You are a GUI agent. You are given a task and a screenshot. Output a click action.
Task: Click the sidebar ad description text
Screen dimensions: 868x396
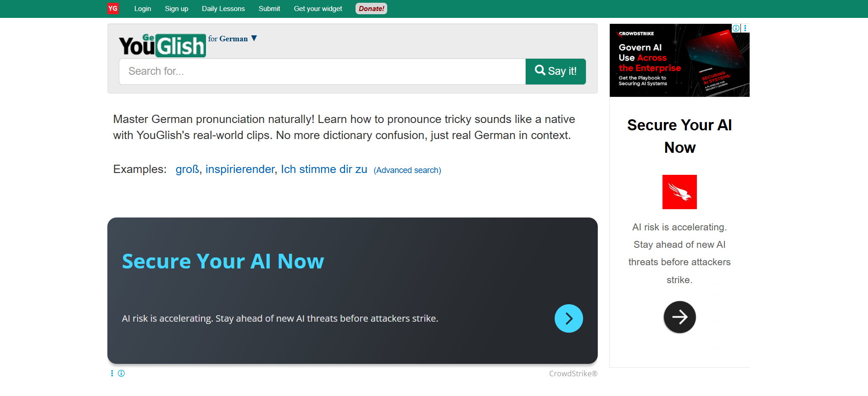[x=679, y=253]
